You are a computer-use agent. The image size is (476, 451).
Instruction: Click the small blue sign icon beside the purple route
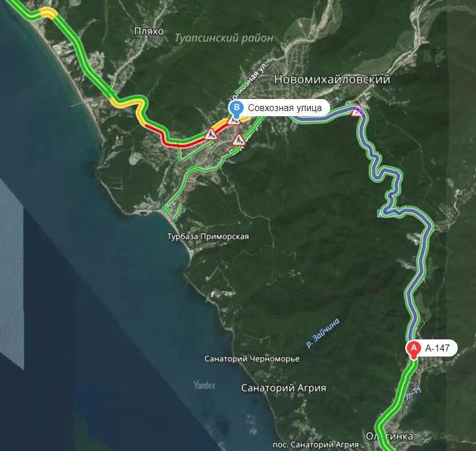click(380, 214)
